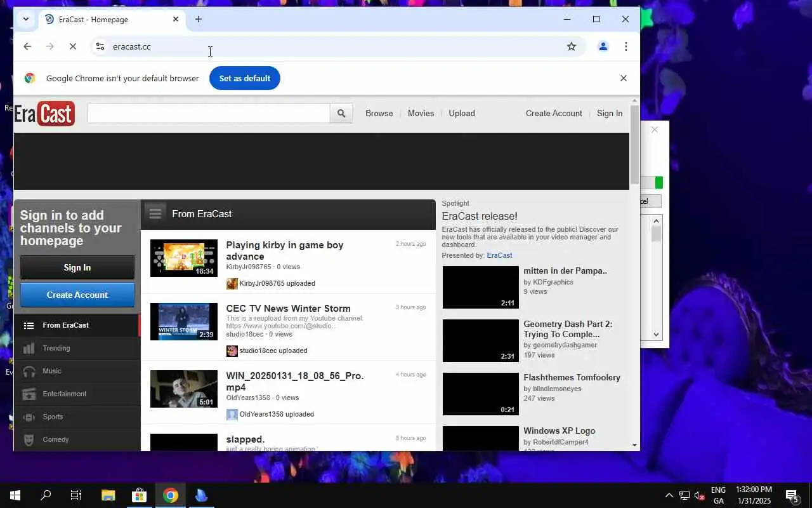The height and width of the screenshot is (508, 812).
Task: Click Set as default button
Action: (245, 78)
